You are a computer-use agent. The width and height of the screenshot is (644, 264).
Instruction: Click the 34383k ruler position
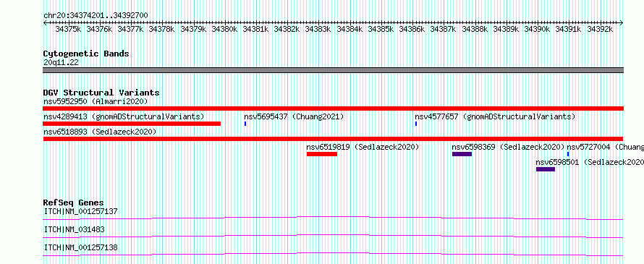tap(318, 29)
